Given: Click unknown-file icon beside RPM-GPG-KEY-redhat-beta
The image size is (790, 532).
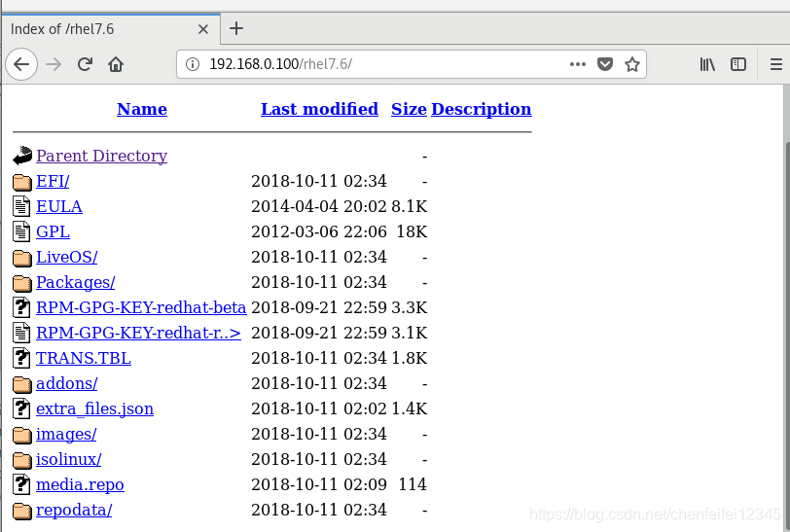Looking at the screenshot, I should [21, 307].
